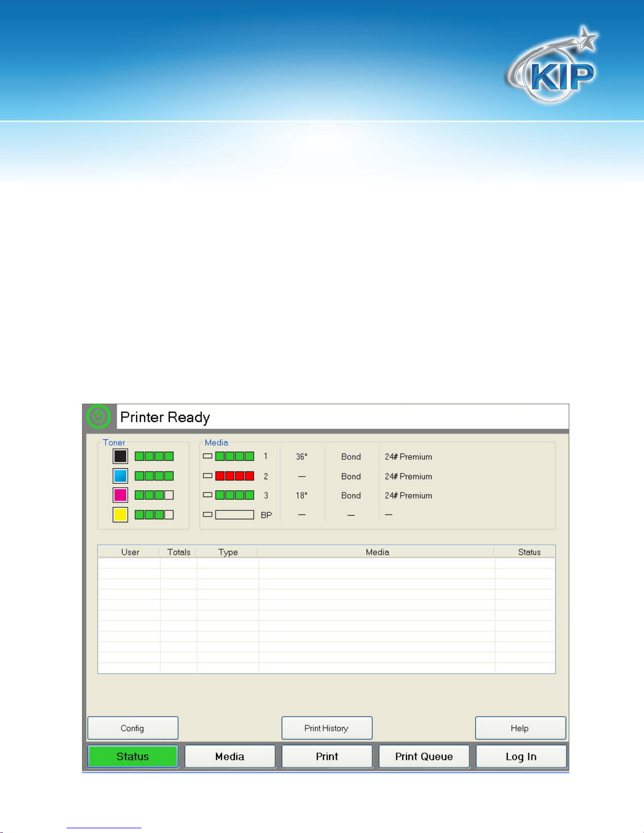Click the empty BP bypass media indicator

pyautogui.click(x=234, y=515)
